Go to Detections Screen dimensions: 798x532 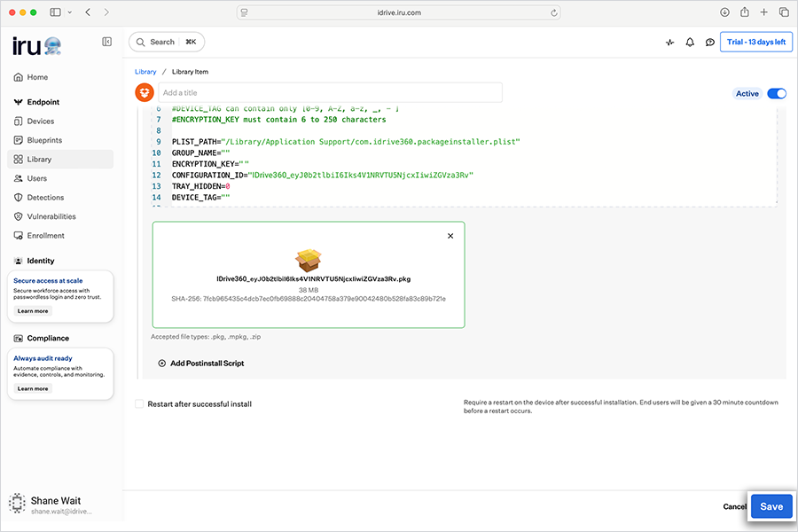pos(45,198)
